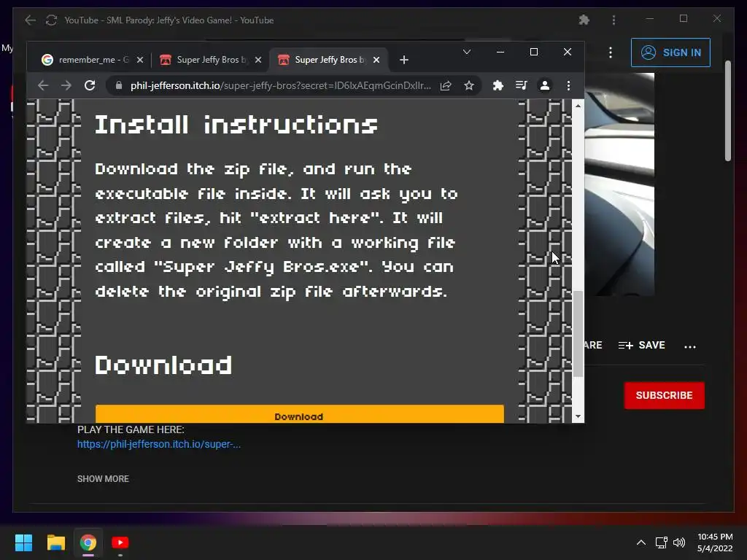Click the red SUBSCRIBE button

664,395
